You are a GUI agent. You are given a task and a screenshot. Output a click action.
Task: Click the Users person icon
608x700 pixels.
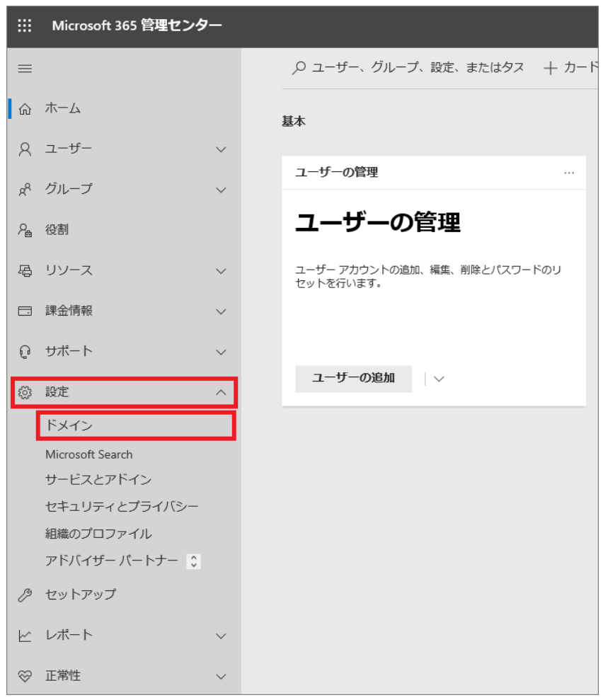pyautogui.click(x=25, y=149)
